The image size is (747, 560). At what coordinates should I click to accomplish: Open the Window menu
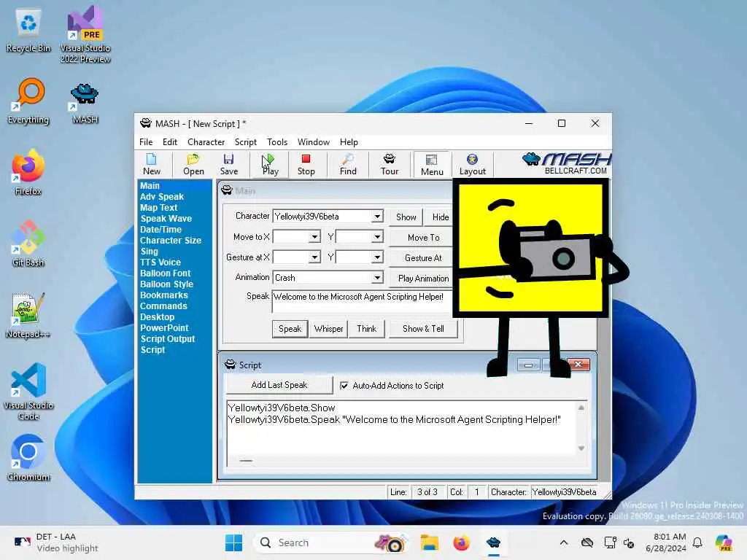tap(314, 142)
